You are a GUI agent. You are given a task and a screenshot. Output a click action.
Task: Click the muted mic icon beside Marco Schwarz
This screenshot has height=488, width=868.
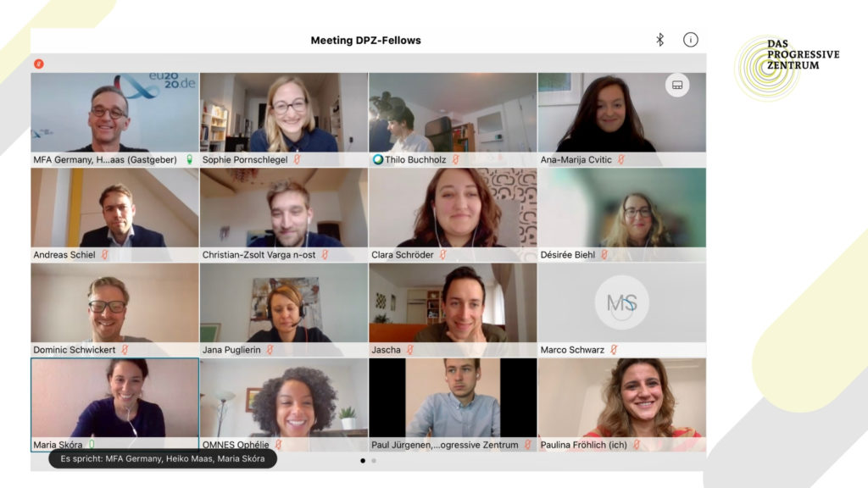click(614, 350)
